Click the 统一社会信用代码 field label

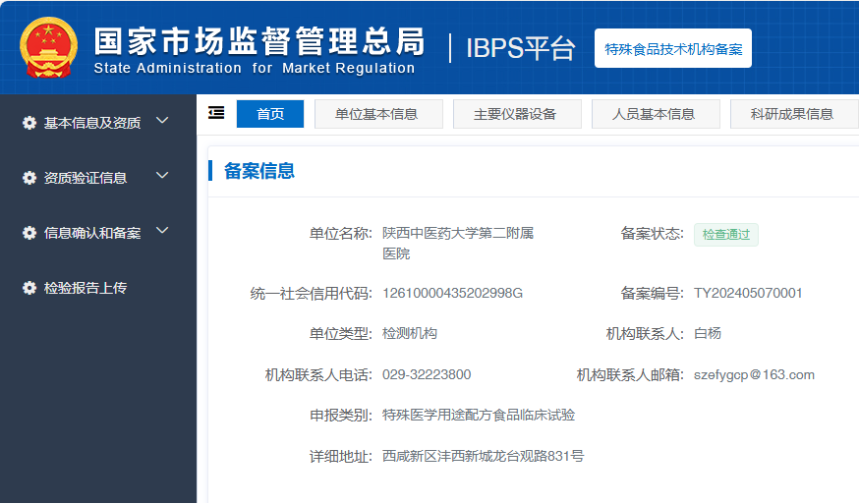coord(312,294)
